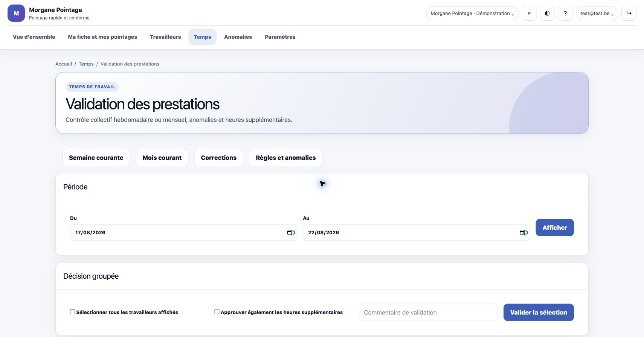Enable Approuver également les heures supplémentaires

point(217,311)
